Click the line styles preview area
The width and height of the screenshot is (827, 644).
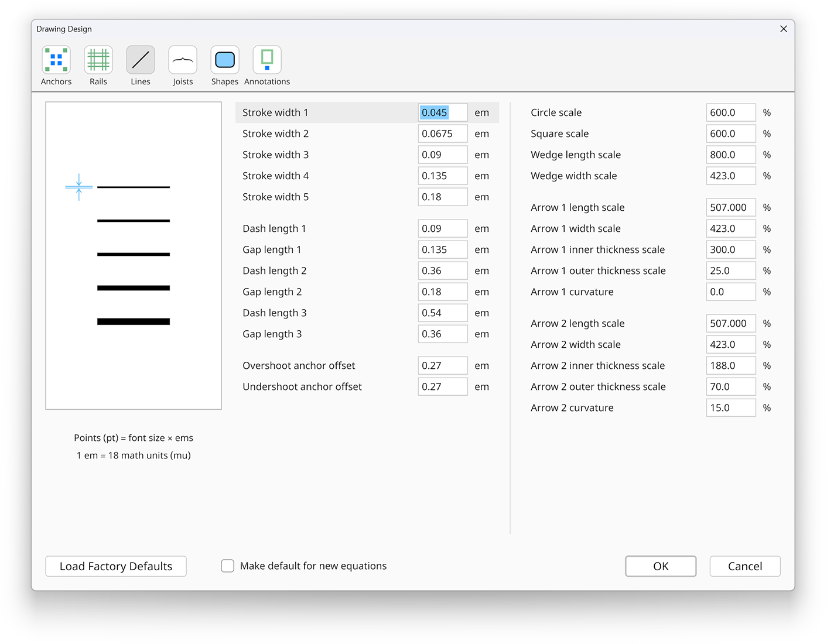point(133,255)
